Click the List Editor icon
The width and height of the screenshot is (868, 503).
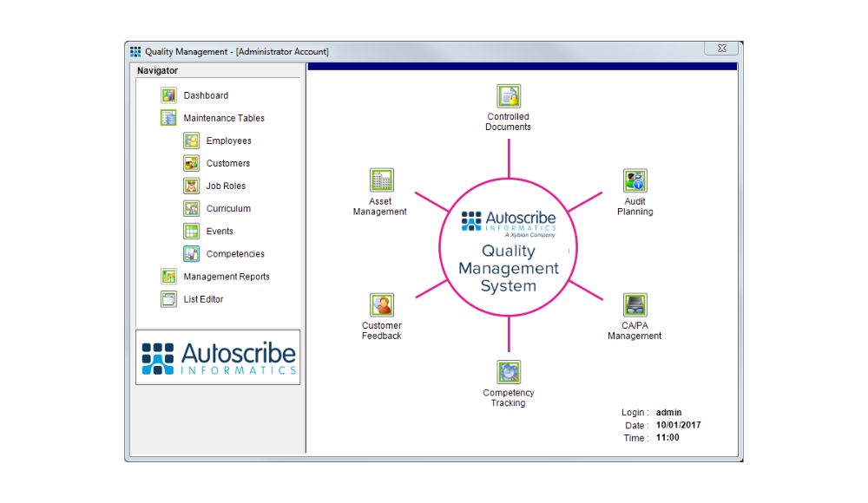click(x=169, y=299)
